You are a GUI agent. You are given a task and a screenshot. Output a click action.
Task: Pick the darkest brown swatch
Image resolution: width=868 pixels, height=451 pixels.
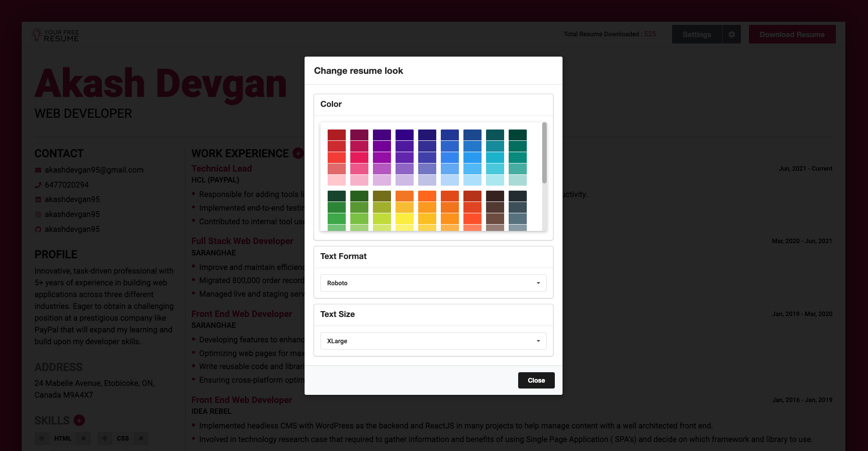tap(495, 196)
